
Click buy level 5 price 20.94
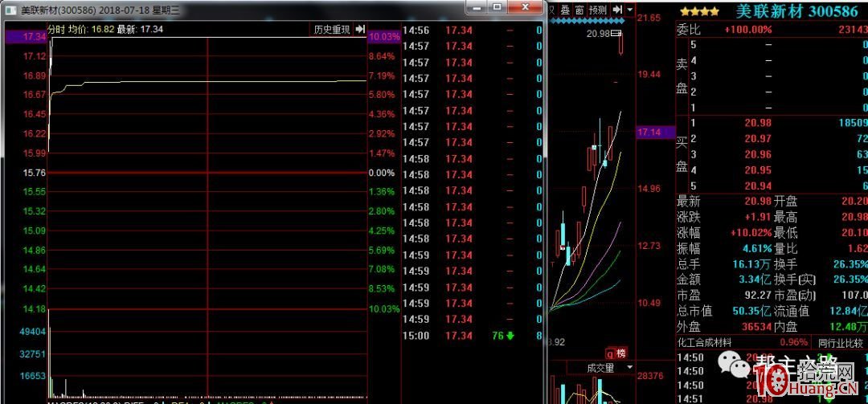(758, 186)
